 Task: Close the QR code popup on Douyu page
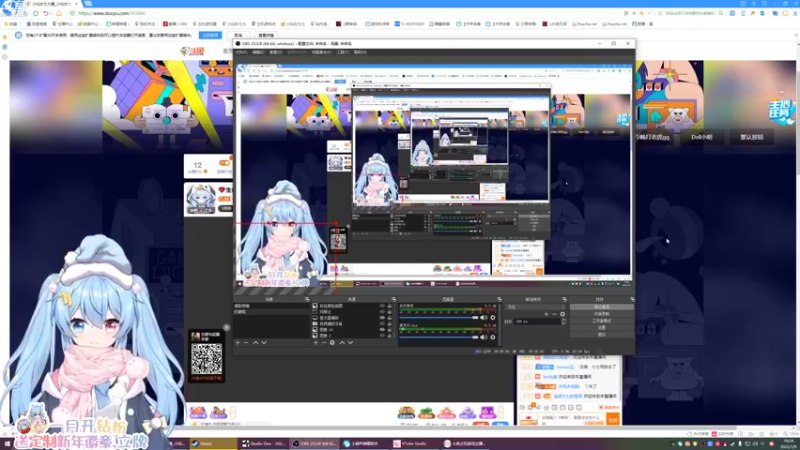(227, 328)
